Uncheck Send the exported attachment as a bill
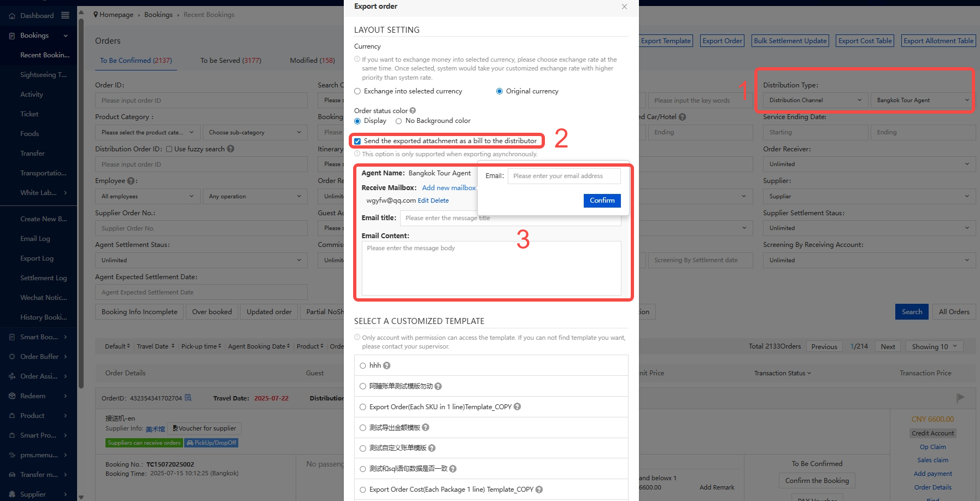 click(x=357, y=141)
